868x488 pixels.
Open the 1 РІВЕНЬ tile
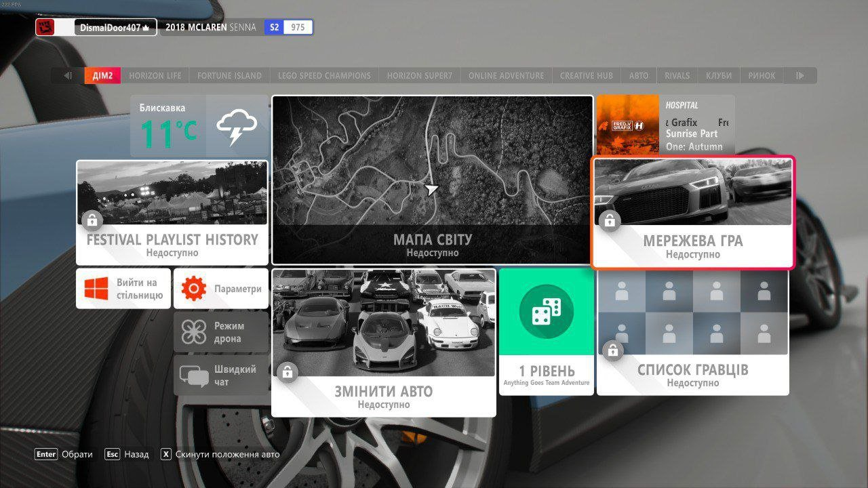click(547, 332)
